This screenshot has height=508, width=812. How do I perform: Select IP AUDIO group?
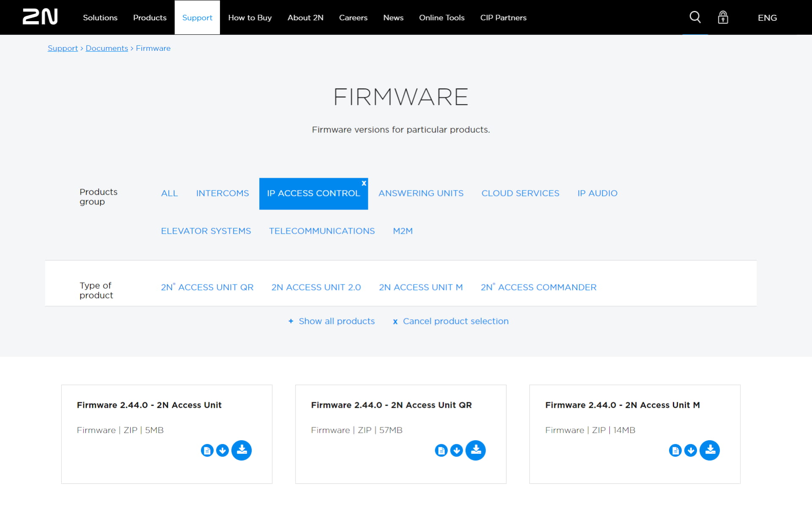pos(597,193)
